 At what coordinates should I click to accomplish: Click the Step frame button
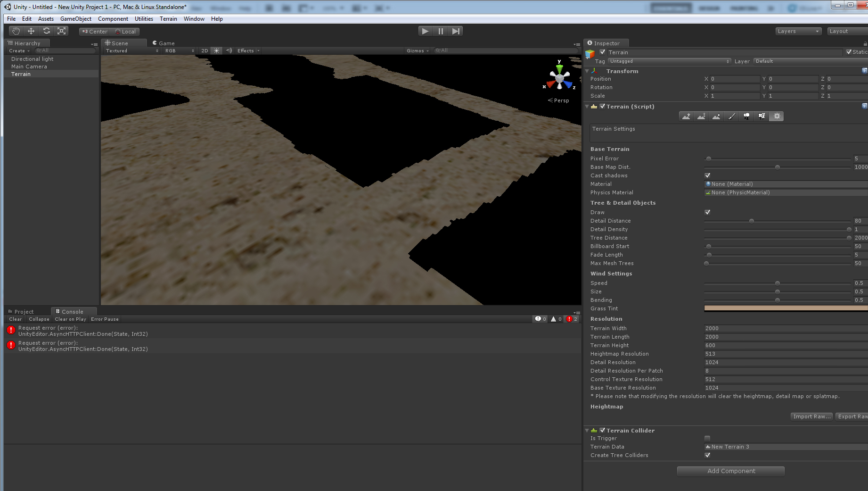[x=455, y=31]
